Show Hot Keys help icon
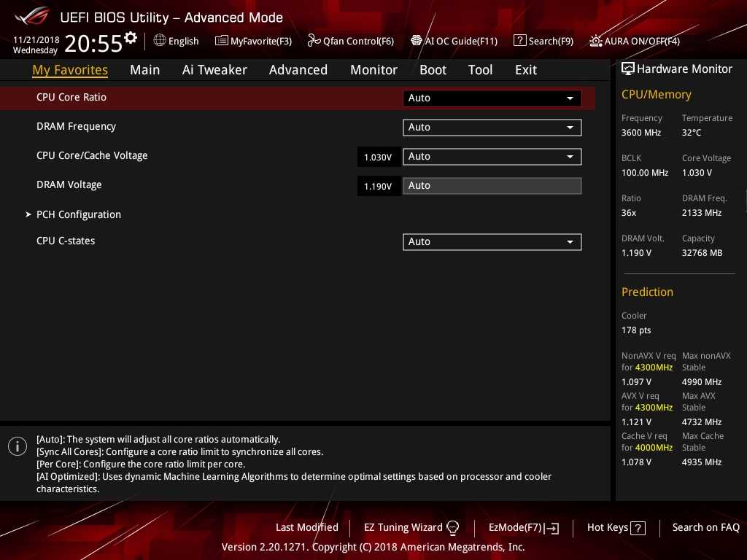Image resolution: width=747 pixels, height=560 pixels. 638,528
